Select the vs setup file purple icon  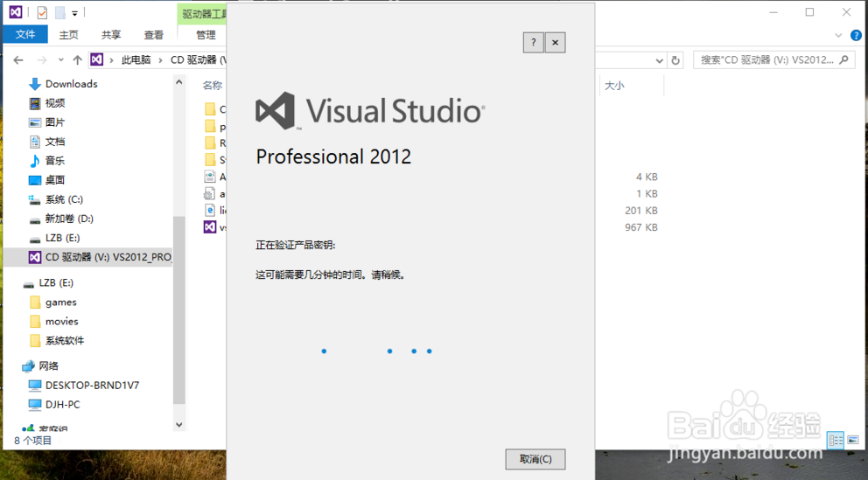210,226
